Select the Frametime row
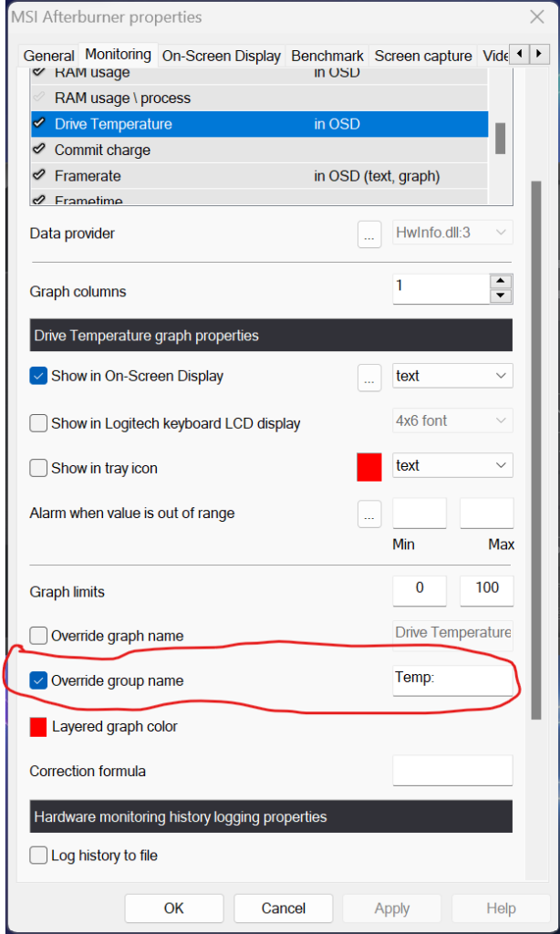The image size is (560, 934). coord(259,199)
